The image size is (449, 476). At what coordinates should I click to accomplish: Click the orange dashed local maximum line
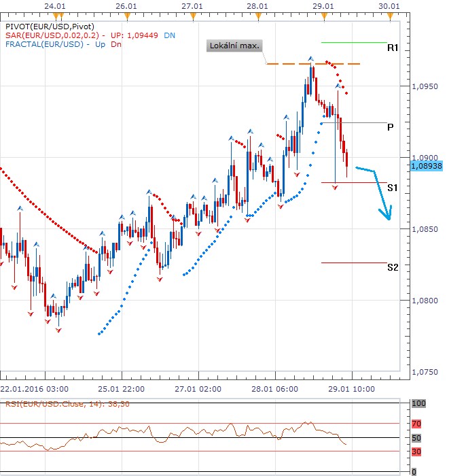(312, 64)
